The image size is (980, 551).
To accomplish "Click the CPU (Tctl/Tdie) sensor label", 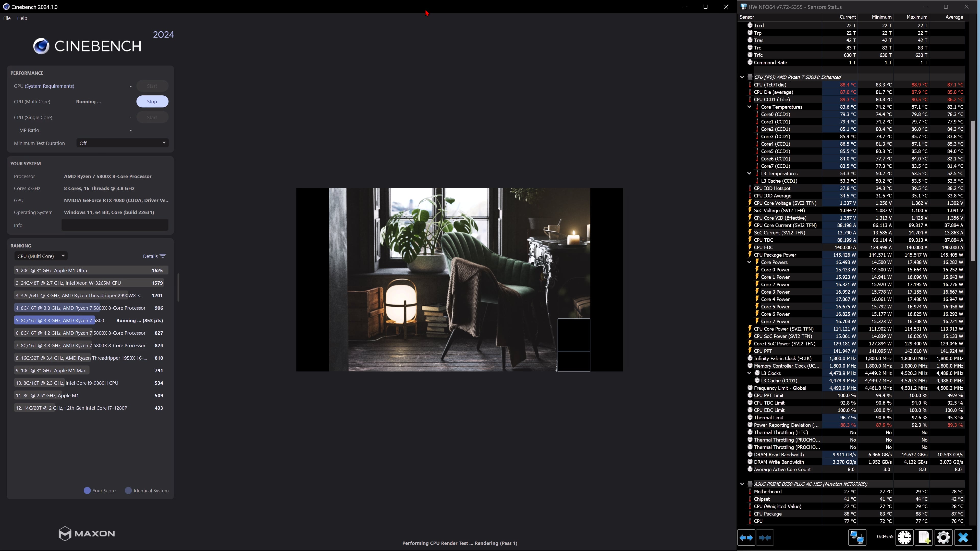I will (x=770, y=85).
